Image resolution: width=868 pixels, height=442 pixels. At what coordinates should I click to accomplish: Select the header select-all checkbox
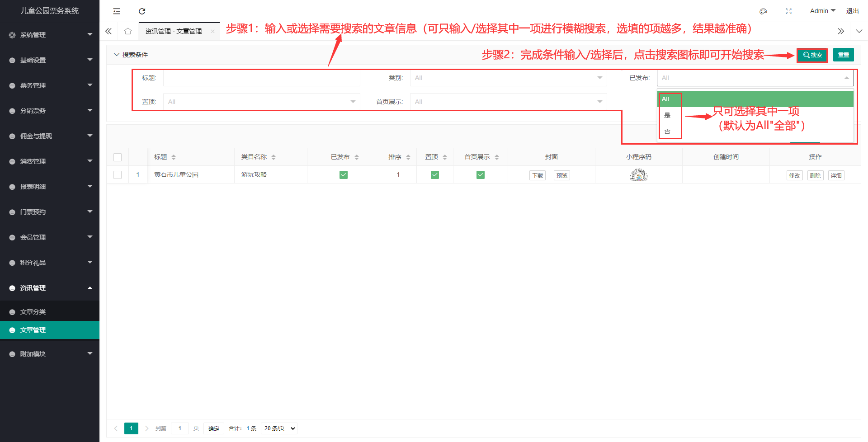click(118, 157)
